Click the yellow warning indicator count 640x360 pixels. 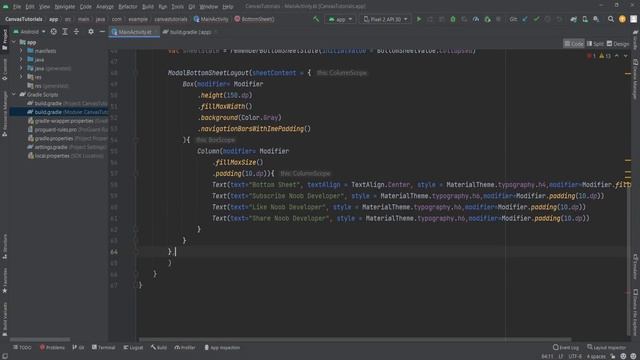tap(605, 56)
